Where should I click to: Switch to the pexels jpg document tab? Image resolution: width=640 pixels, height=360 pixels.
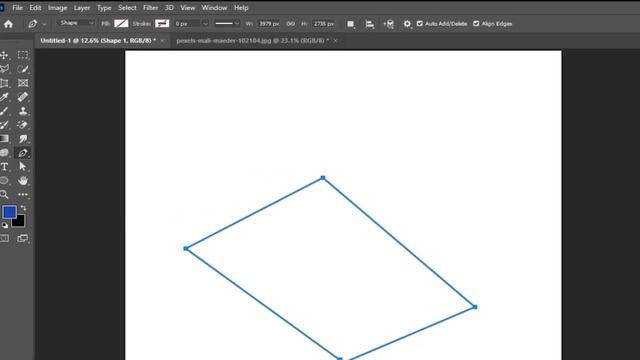(252, 40)
